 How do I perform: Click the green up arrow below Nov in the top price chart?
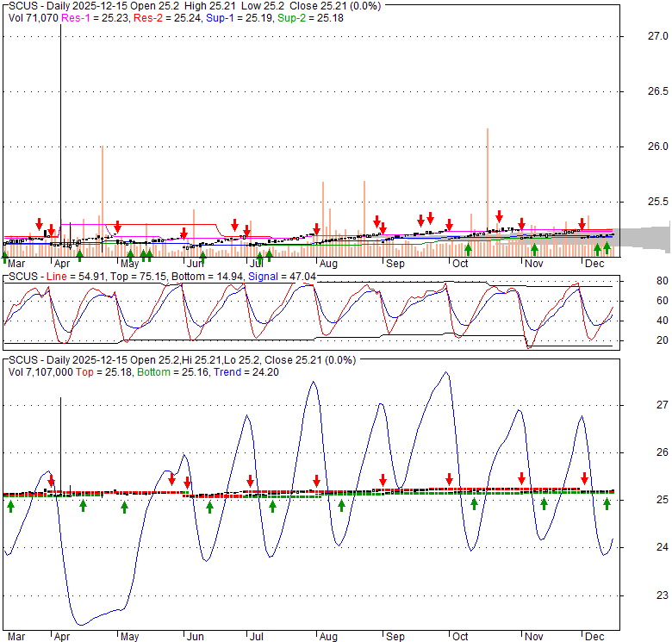[534, 249]
